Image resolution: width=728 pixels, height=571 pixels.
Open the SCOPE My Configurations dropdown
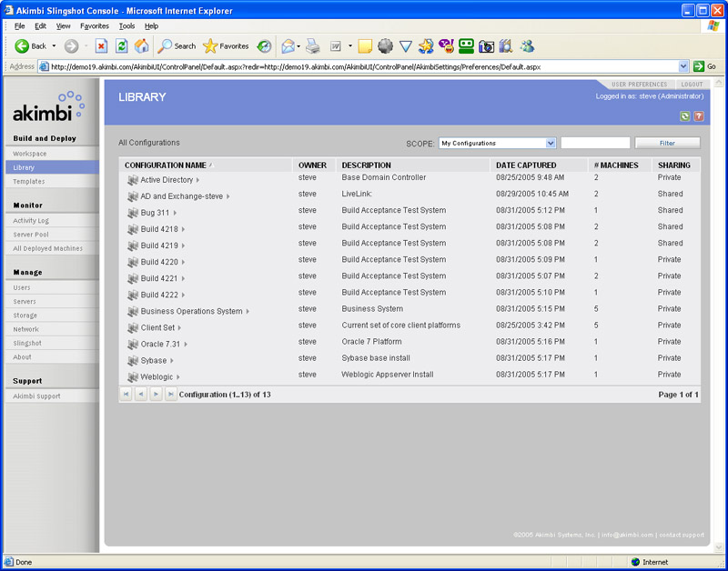pyautogui.click(x=497, y=144)
